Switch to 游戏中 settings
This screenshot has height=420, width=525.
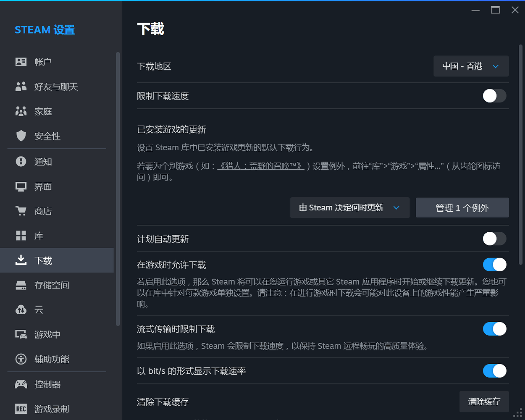pos(57,335)
